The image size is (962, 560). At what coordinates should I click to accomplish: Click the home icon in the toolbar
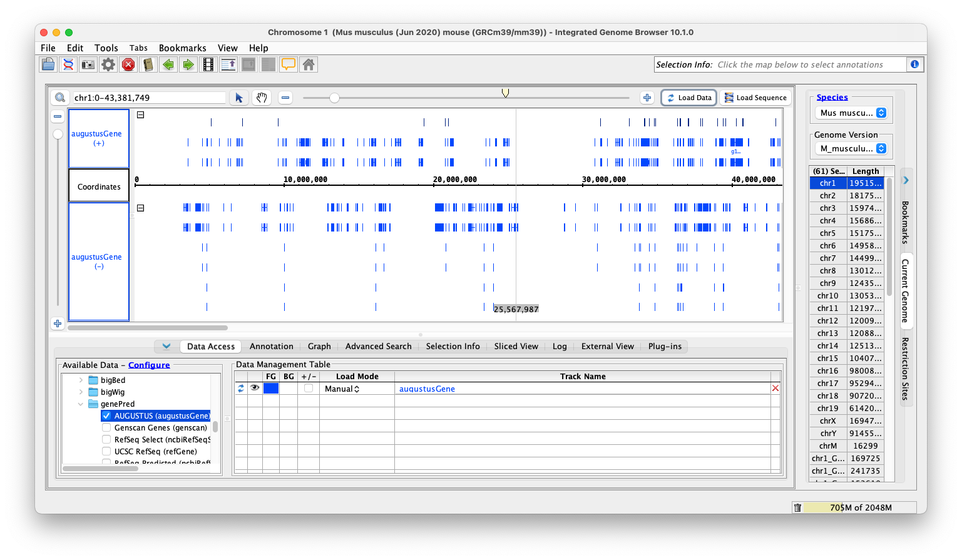pos(308,64)
